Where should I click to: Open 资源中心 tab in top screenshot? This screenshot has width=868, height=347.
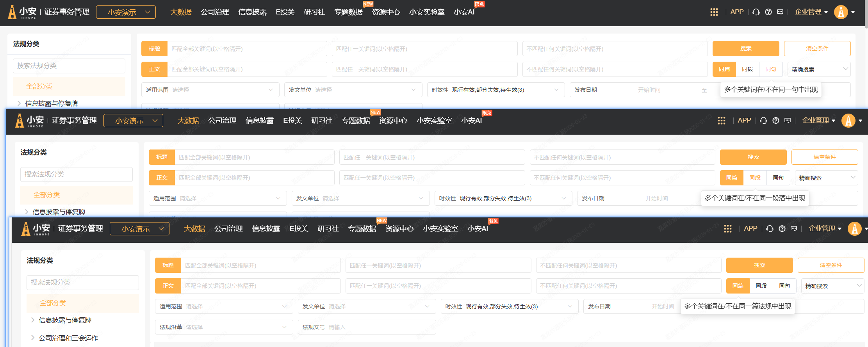[x=386, y=12]
